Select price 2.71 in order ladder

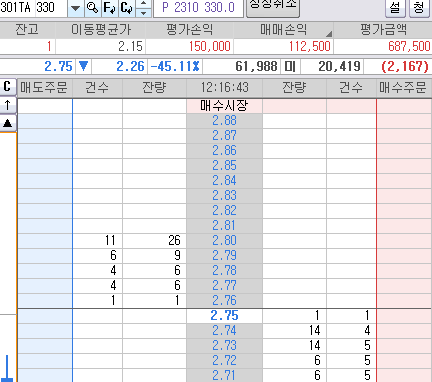(224, 375)
